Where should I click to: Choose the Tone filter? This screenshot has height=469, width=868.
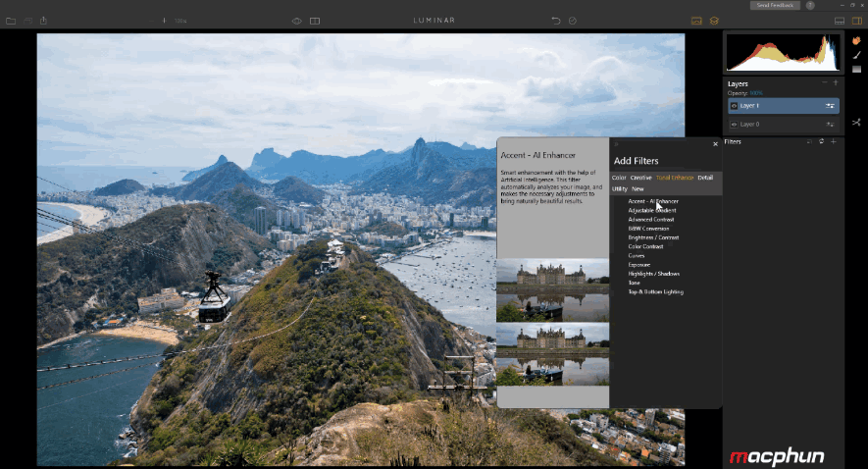[x=634, y=283]
